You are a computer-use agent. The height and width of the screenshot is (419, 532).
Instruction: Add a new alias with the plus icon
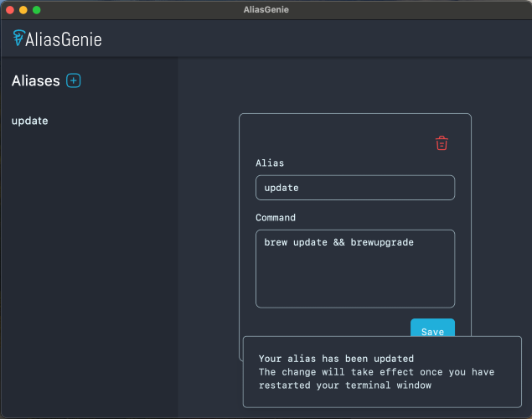[x=73, y=80]
